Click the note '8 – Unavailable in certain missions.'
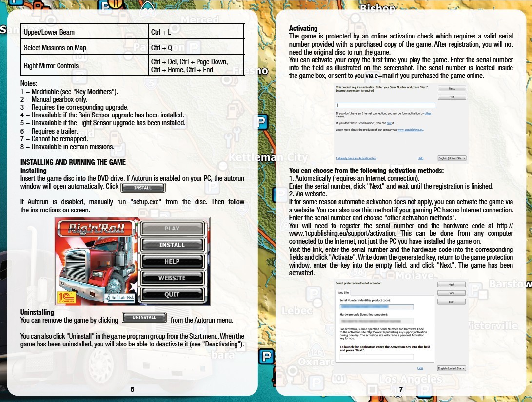This screenshot has width=532, height=402. (x=67, y=147)
